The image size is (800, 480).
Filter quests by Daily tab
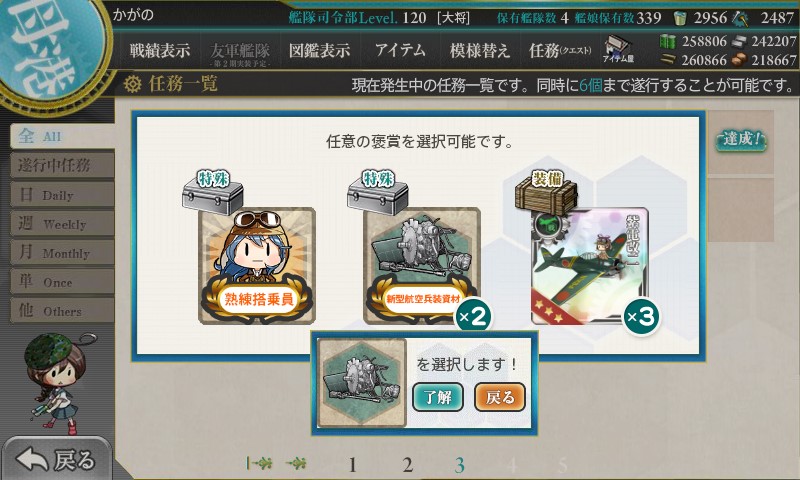tap(62, 194)
